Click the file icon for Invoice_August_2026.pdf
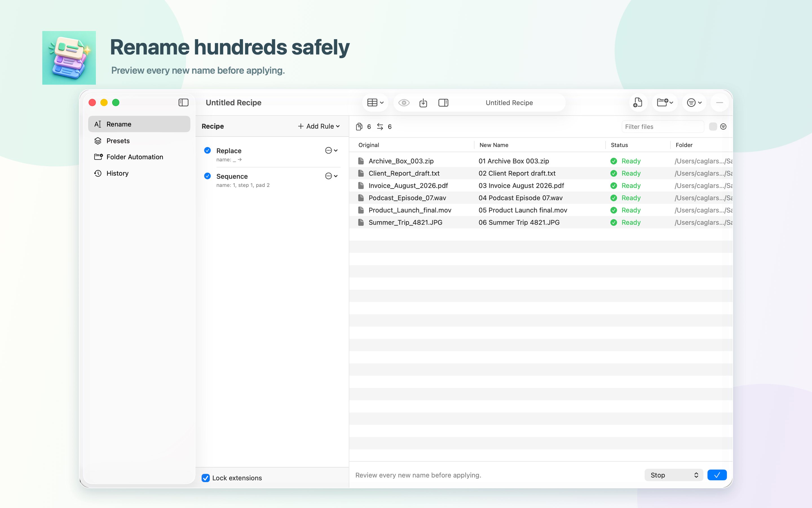 tap(361, 185)
